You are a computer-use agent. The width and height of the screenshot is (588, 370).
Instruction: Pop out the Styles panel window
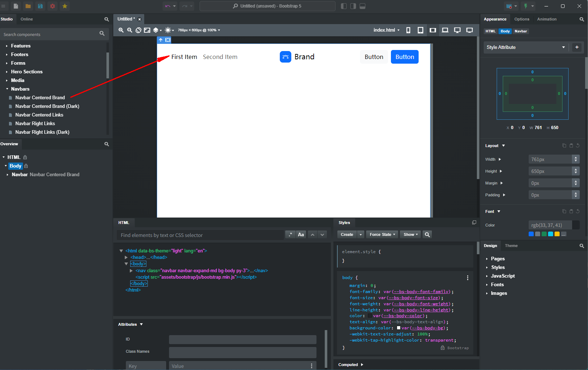(x=474, y=223)
